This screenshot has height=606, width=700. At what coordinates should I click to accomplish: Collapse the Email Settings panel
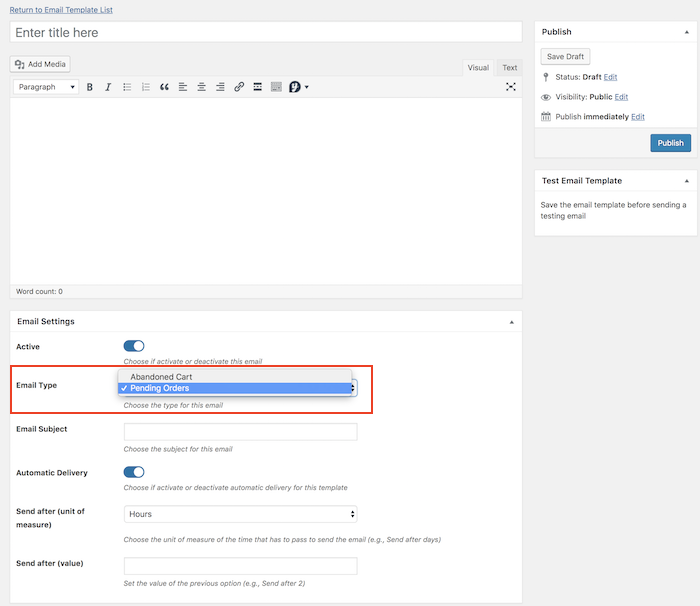point(511,322)
